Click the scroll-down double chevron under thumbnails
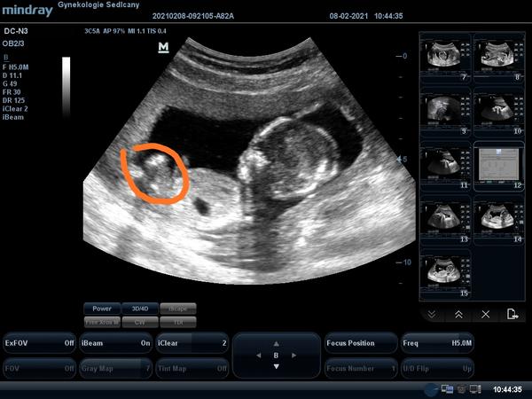Image resolution: width=532 pixels, height=399 pixels. (431, 314)
